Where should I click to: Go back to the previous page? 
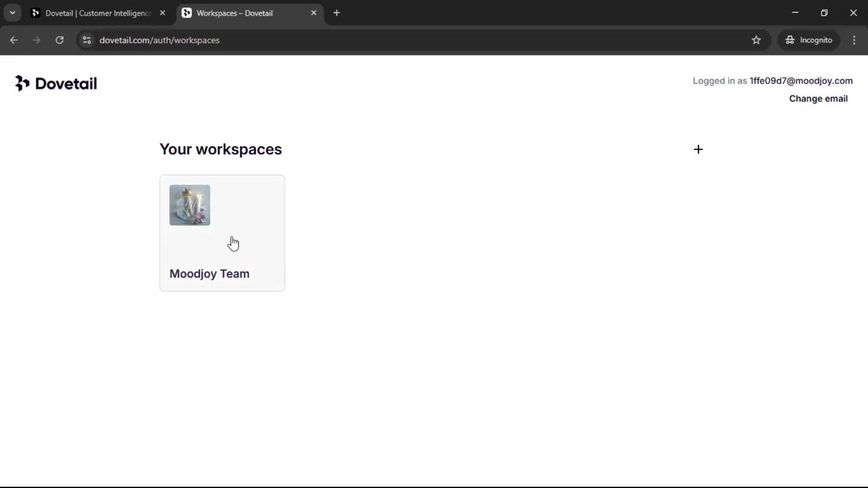tap(14, 40)
